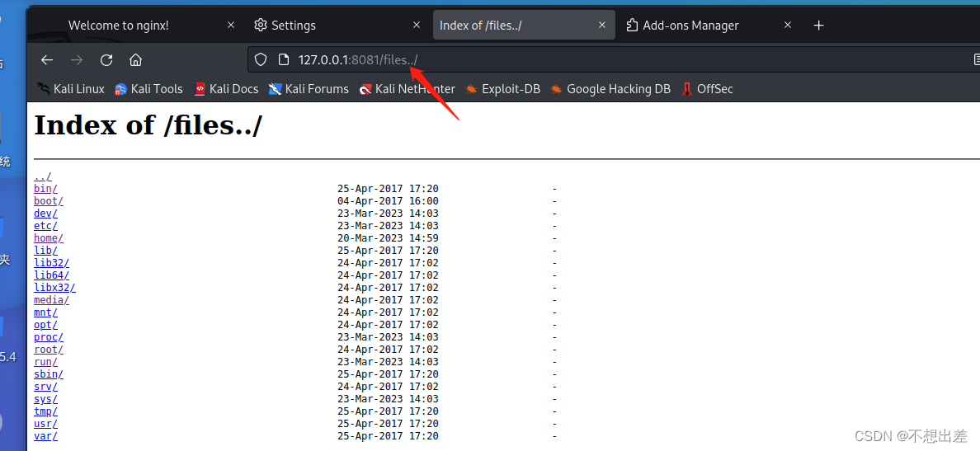Screen dimensions: 980x451
Task: Switch to Add-ons Manager tab
Action: (x=709, y=25)
